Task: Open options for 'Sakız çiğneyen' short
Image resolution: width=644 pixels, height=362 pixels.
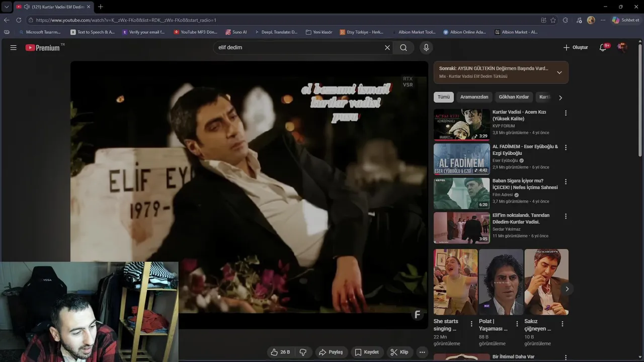Action: pos(562,324)
